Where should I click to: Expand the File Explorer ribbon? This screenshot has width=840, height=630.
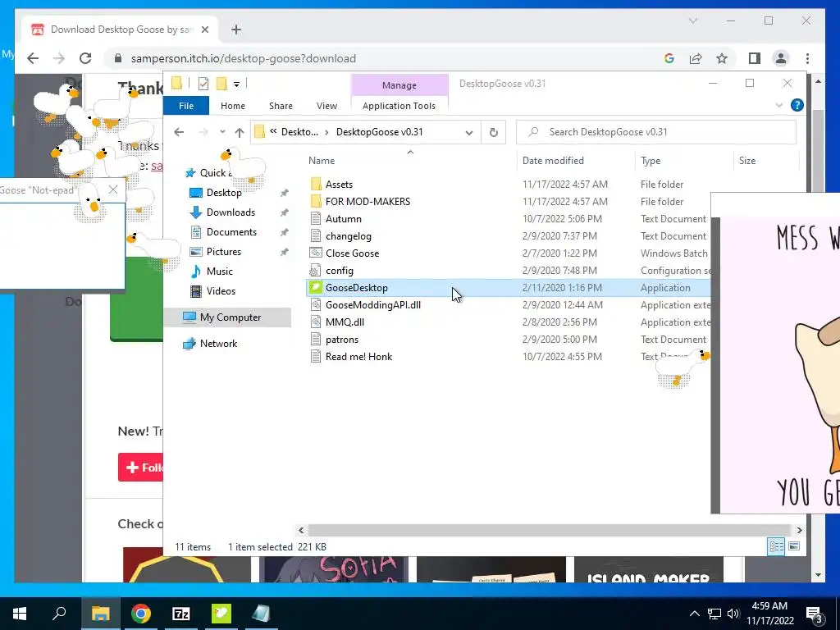pyautogui.click(x=779, y=106)
